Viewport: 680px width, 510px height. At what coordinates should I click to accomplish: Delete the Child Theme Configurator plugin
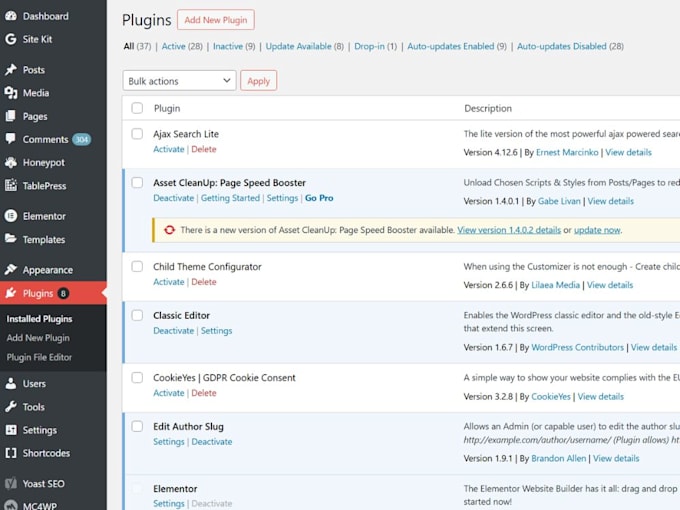(204, 282)
